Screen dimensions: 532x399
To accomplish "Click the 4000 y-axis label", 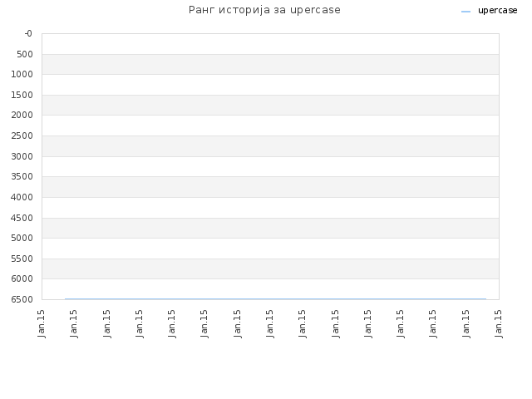I will pos(22,197).
